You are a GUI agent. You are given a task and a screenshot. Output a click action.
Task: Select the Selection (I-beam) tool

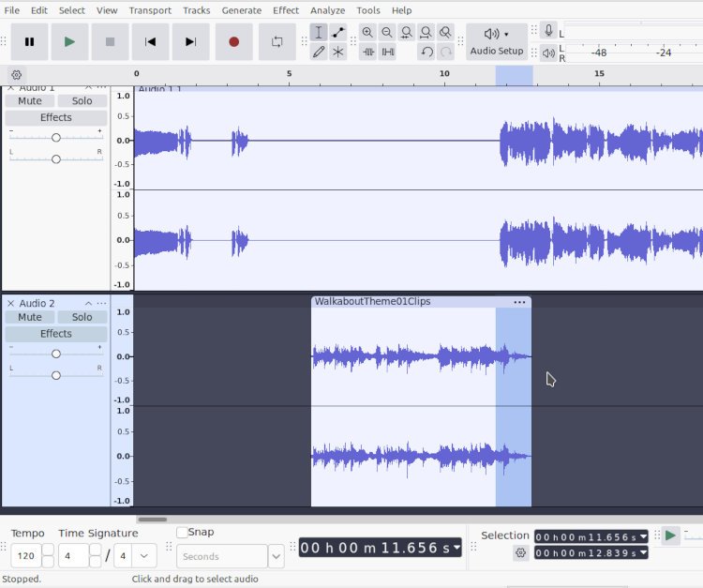(319, 32)
